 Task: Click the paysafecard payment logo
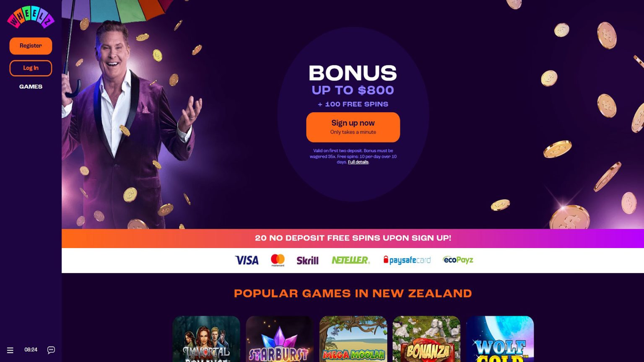pos(407,260)
